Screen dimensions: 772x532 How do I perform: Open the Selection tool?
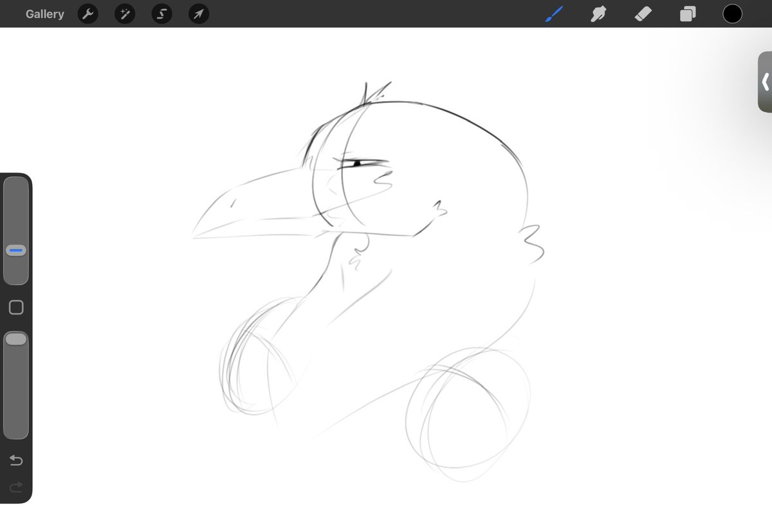(162, 14)
